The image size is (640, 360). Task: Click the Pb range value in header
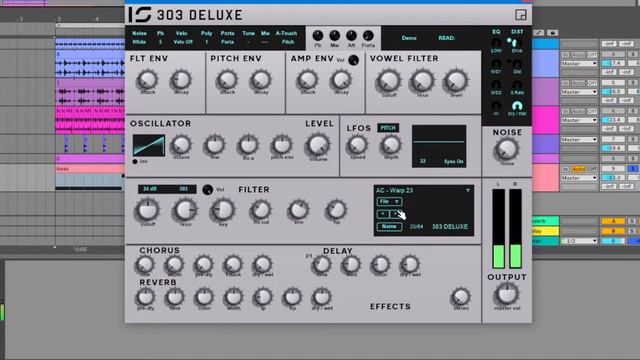click(160, 42)
